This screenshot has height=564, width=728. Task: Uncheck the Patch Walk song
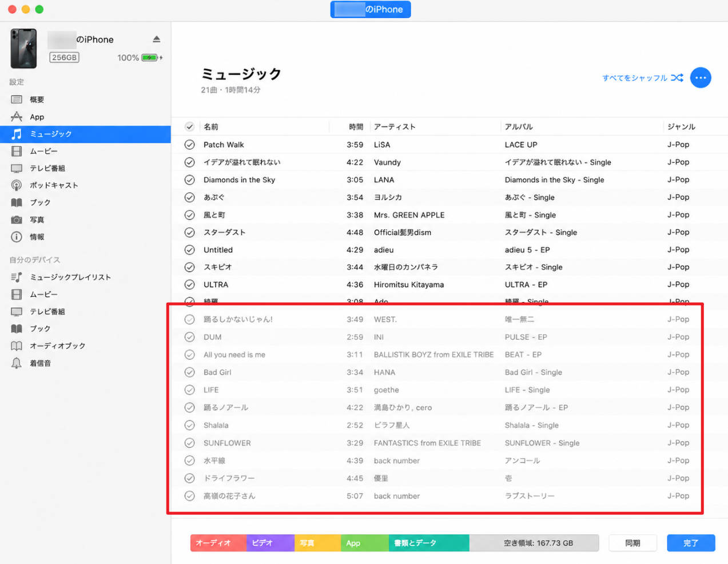tap(189, 145)
